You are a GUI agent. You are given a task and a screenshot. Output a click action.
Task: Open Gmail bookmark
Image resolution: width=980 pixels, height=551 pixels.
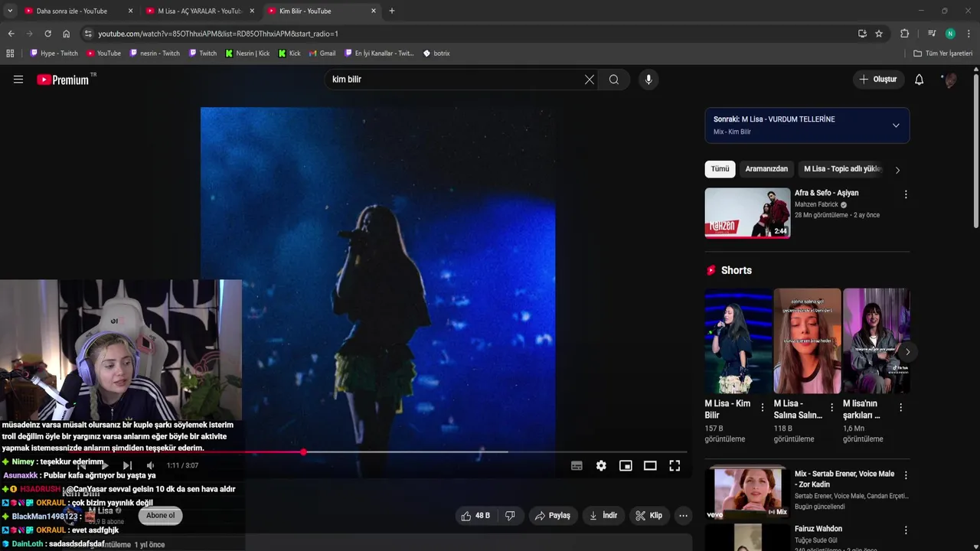coord(322,54)
